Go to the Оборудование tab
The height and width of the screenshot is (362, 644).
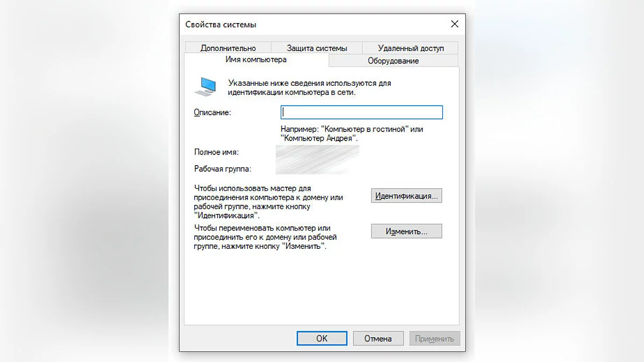coord(393,61)
